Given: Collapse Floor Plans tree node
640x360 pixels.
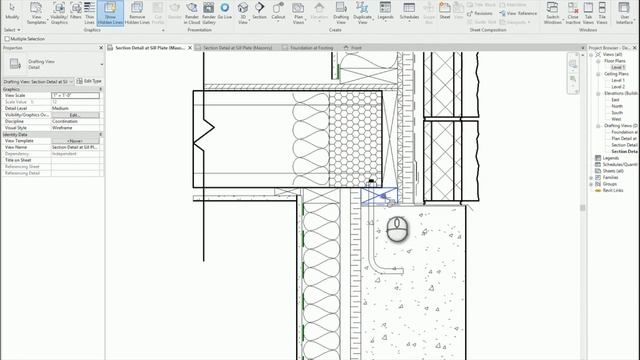Looking at the screenshot, I should [x=598, y=61].
